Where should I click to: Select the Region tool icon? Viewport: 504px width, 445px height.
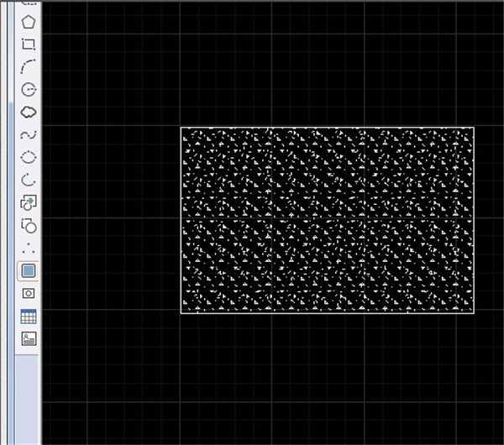pyautogui.click(x=29, y=293)
